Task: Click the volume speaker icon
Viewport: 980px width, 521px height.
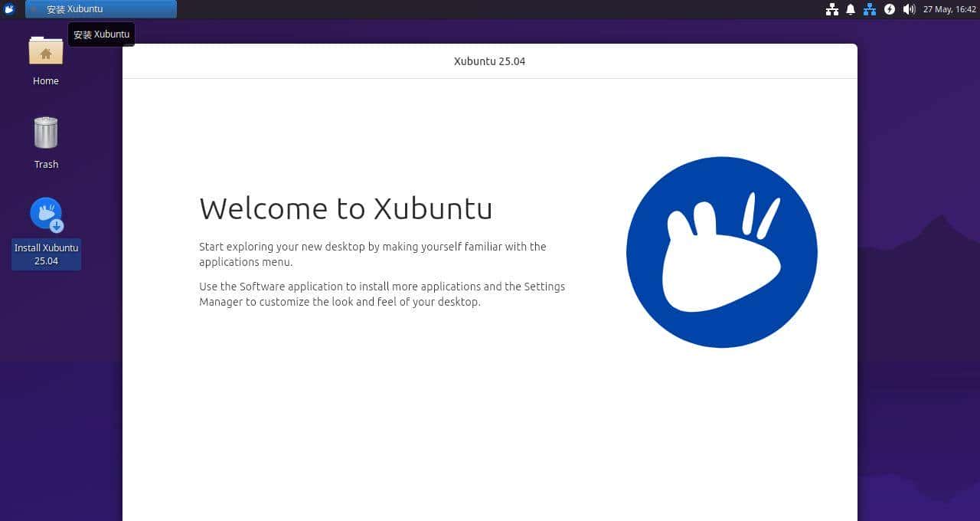Action: coord(909,9)
